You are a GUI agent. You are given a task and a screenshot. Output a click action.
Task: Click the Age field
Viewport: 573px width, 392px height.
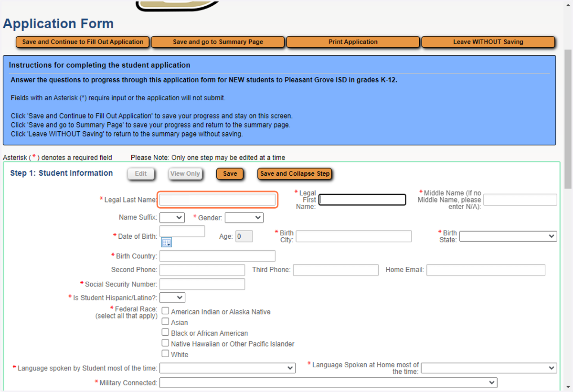coord(244,236)
